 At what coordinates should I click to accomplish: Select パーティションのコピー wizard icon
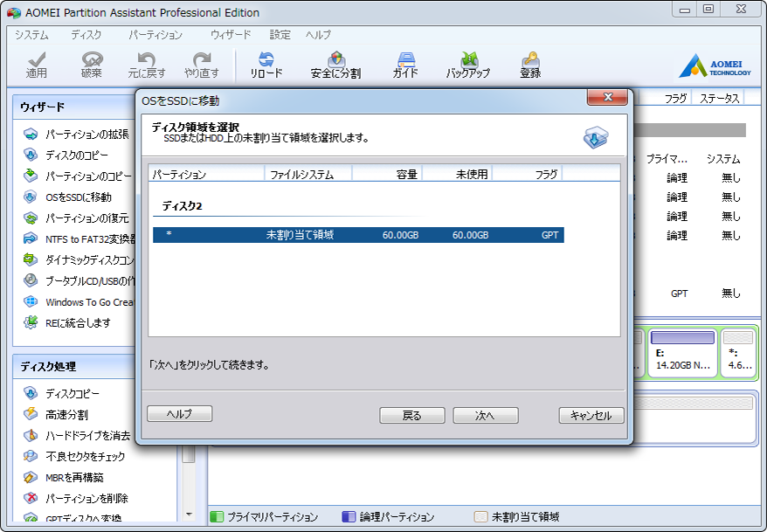coord(31,176)
